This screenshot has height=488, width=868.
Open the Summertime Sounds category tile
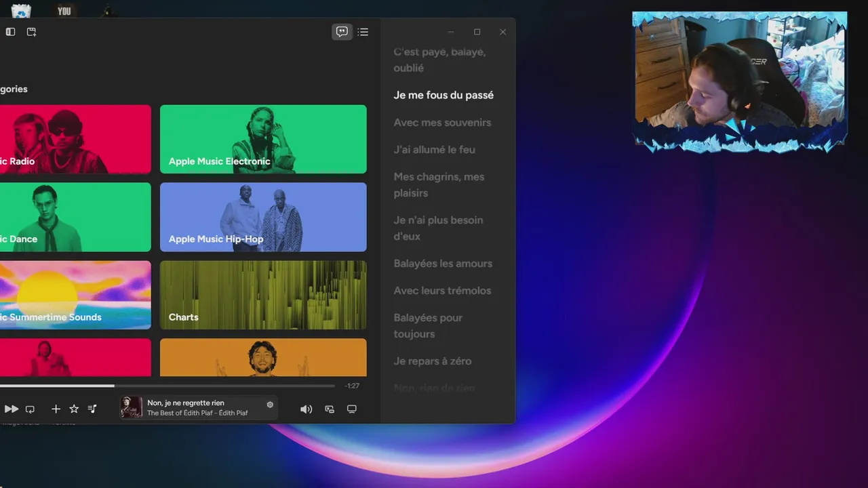(75, 295)
